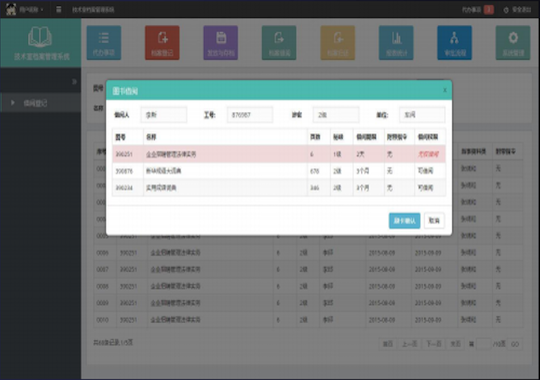This screenshot has height=380, width=540.
Task: Select dialog row with ID 300876
Action: pyautogui.click(x=279, y=171)
